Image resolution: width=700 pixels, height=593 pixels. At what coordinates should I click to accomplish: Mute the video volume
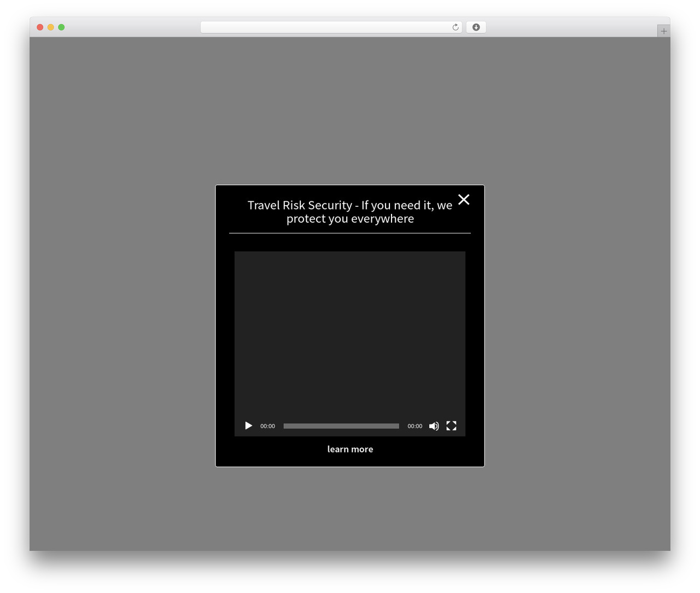[434, 426]
